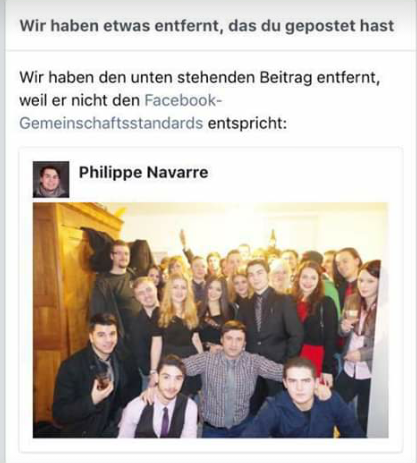This screenshot has height=463, width=417.
Task: Click the word "entspricht:"
Action: click(x=247, y=123)
